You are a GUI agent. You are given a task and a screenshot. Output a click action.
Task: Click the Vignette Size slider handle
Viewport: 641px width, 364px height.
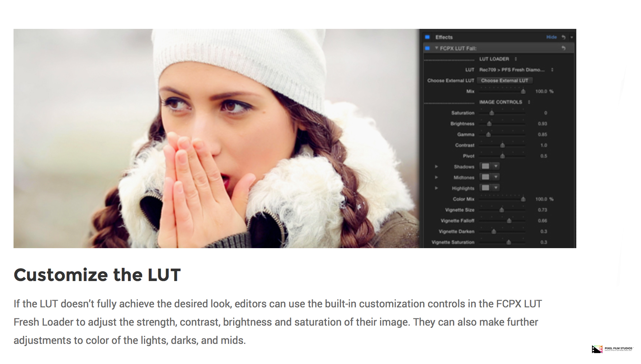pyautogui.click(x=502, y=210)
